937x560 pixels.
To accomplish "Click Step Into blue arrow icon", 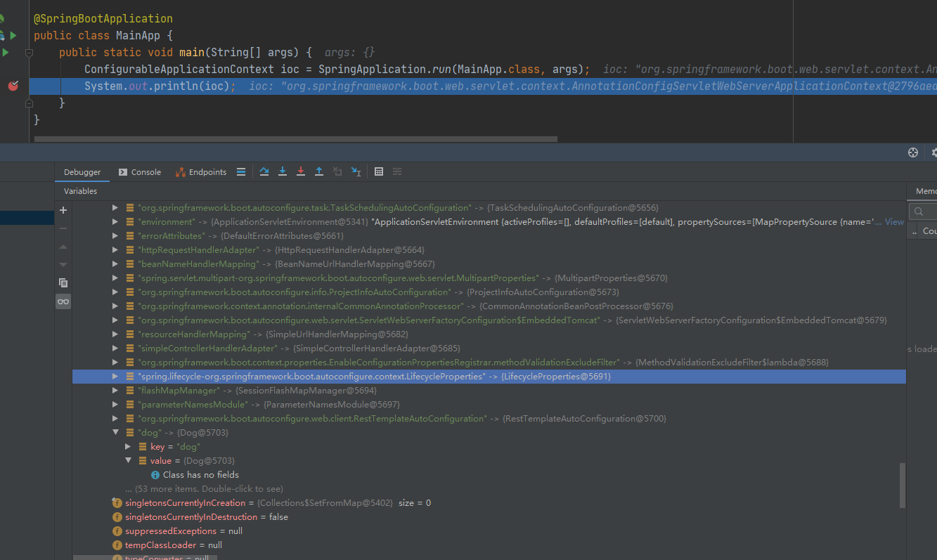I will pyautogui.click(x=283, y=171).
